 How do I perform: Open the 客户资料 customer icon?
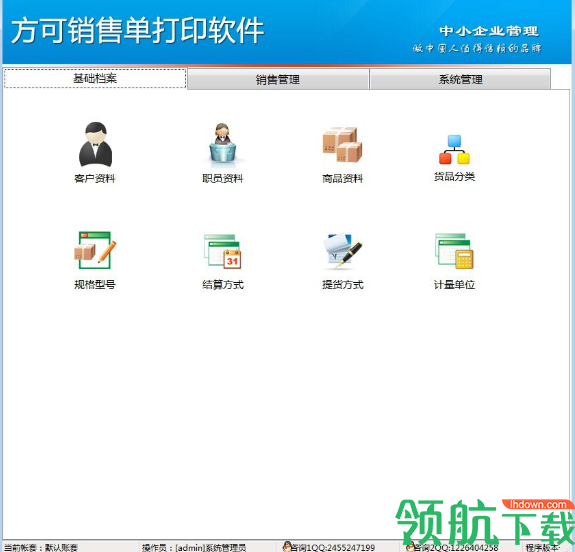pyautogui.click(x=95, y=145)
